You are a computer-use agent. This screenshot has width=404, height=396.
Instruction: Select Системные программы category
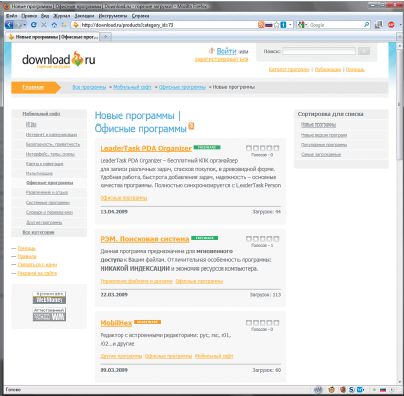(x=48, y=202)
